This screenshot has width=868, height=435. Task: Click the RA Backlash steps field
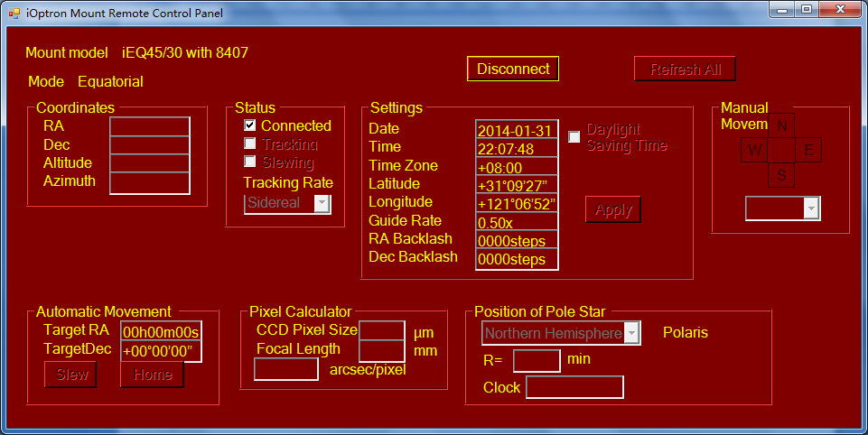(517, 240)
